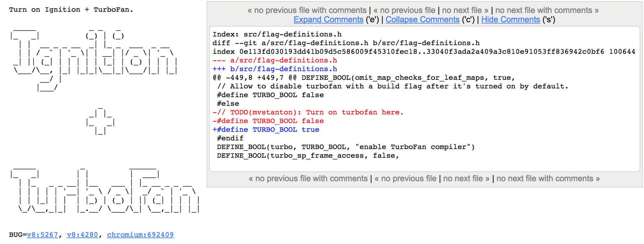Click top 'no next file with comments' text
This screenshot has height=244, width=644.
tap(547, 10)
